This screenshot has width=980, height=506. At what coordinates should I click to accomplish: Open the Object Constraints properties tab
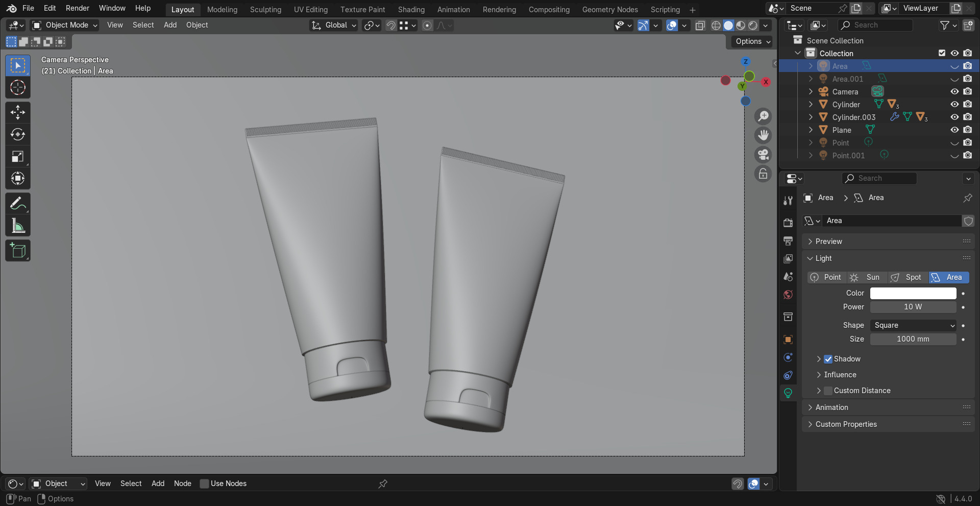tap(788, 375)
